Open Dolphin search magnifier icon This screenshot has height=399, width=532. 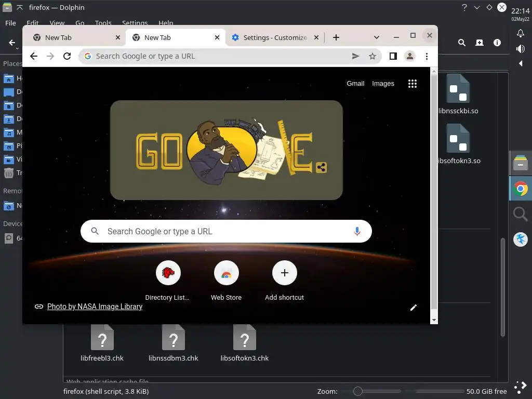461,43
